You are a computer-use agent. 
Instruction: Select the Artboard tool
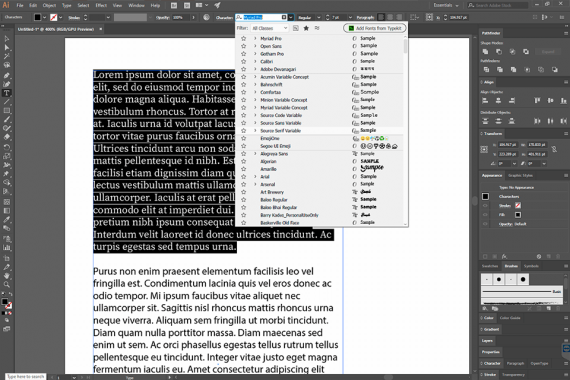7,258
